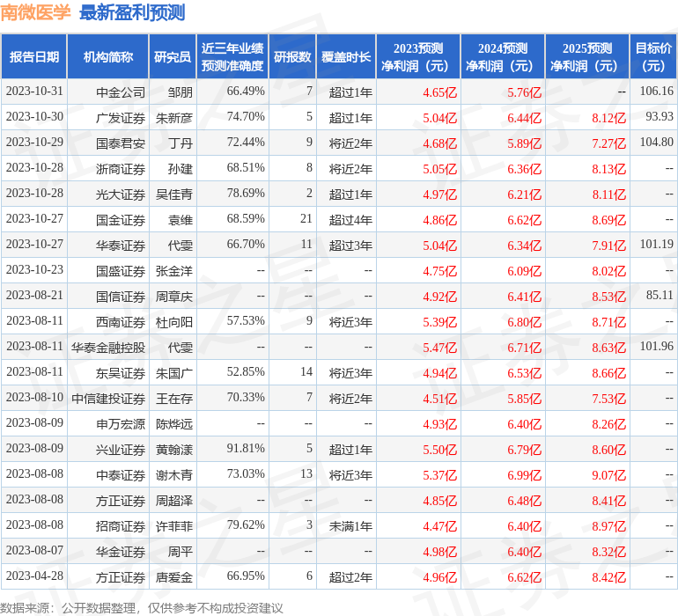Click institution name 华金证券
Viewport: 678px width, 616px height.
[121, 551]
